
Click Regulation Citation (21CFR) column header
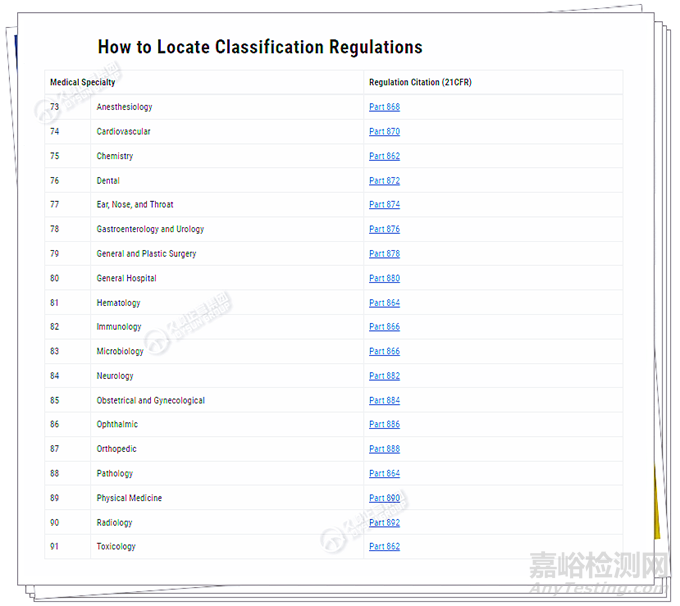(420, 82)
